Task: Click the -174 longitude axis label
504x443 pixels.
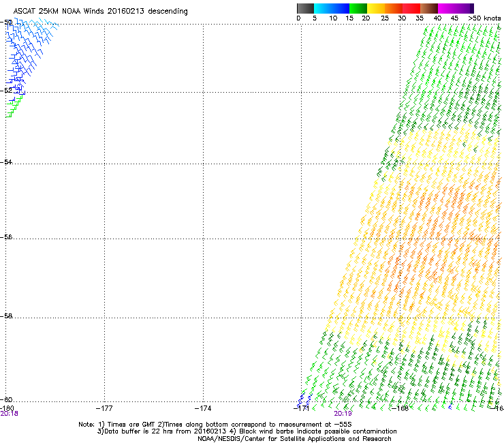Action: [203, 408]
